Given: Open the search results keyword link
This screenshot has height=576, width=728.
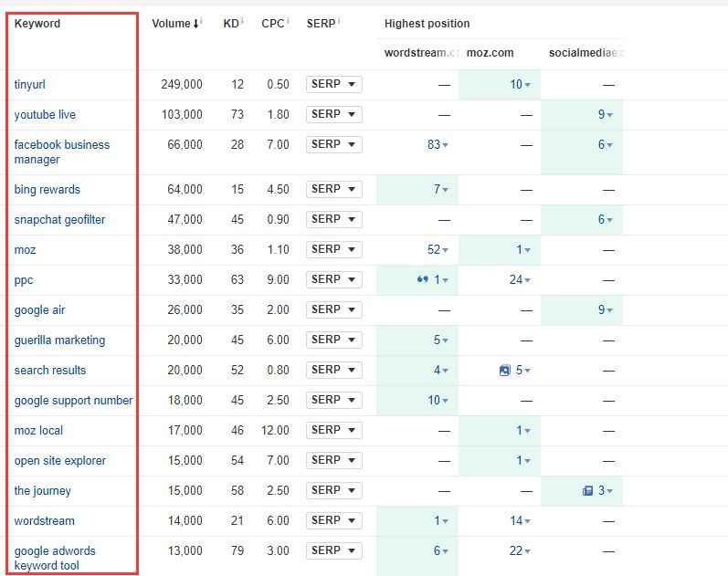Looking at the screenshot, I should tap(50, 371).
